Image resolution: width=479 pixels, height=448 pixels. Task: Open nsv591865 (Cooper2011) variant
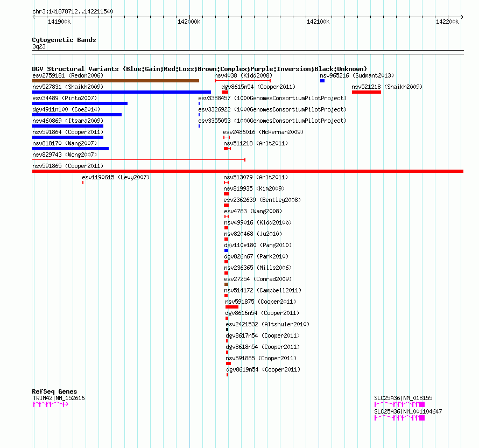click(68, 166)
